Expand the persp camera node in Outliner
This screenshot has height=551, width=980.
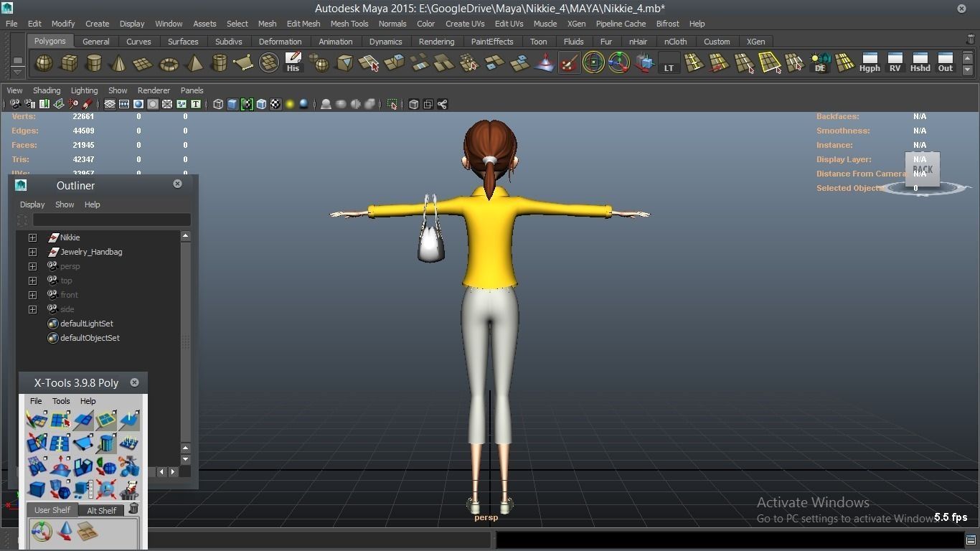[x=32, y=266]
